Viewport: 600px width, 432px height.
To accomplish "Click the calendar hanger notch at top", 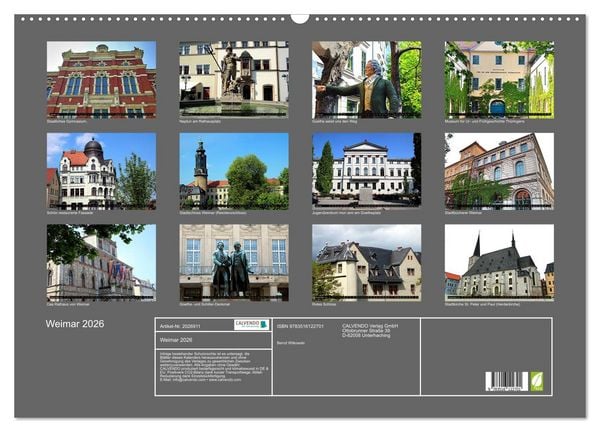I will (300, 19).
